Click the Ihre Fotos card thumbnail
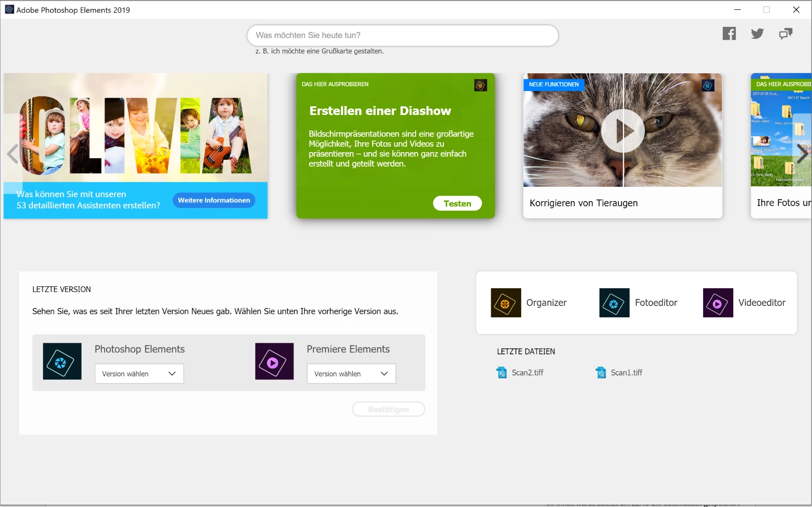This screenshot has width=812, height=507. pyautogui.click(x=782, y=130)
